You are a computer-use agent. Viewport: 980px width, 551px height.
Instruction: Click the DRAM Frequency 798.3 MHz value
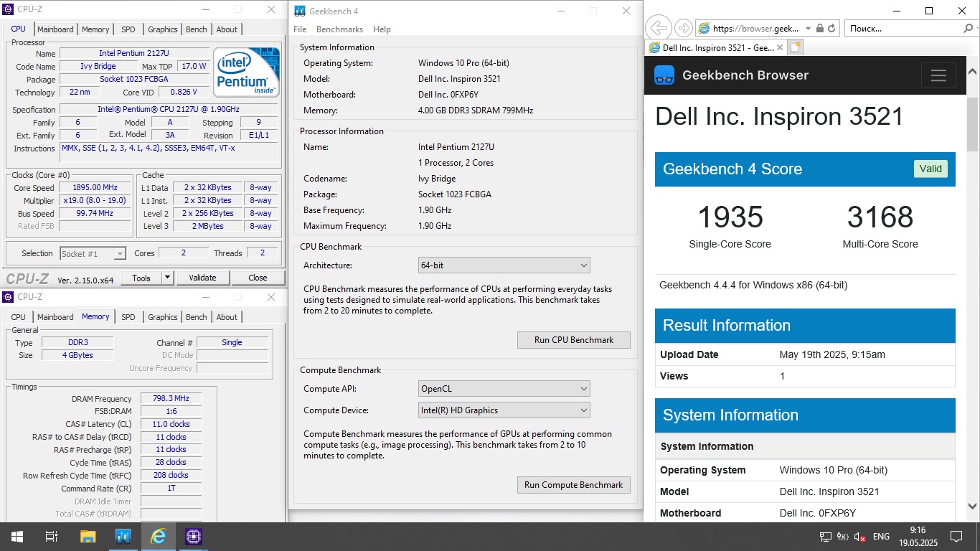171,399
